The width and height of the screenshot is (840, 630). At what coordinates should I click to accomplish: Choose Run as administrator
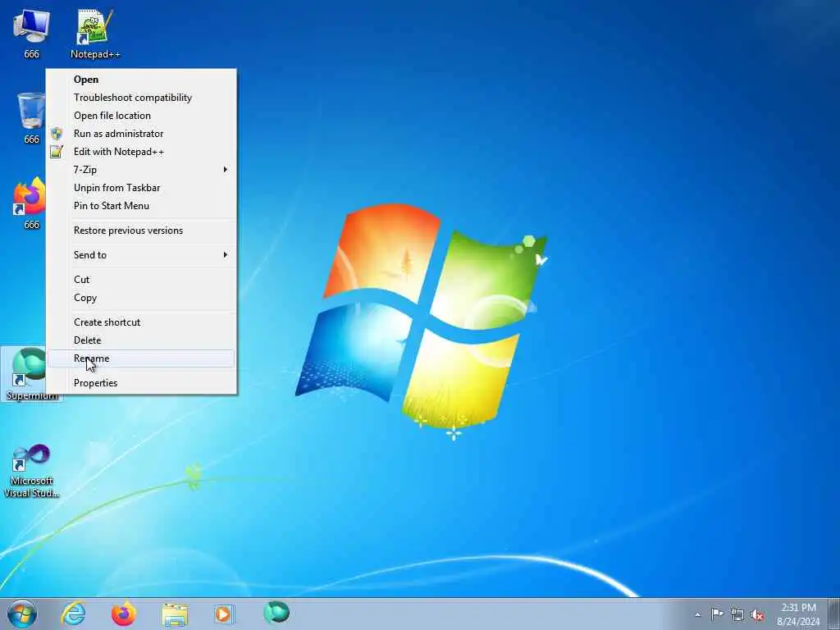tap(141, 134)
